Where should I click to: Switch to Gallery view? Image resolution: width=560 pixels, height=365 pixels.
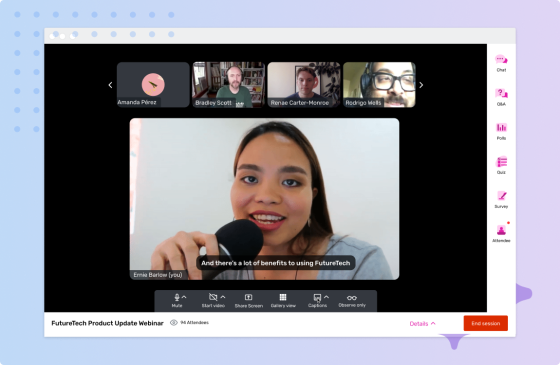pos(283,300)
